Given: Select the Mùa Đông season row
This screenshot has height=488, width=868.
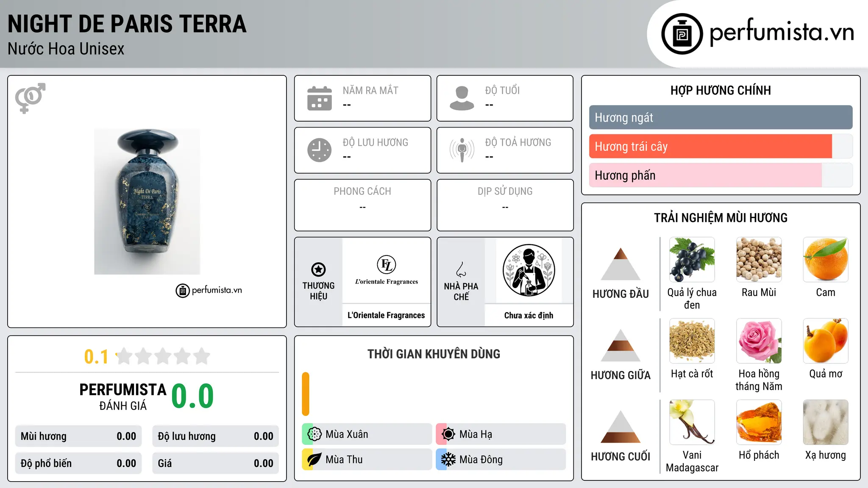Looking at the screenshot, I should 501,460.
